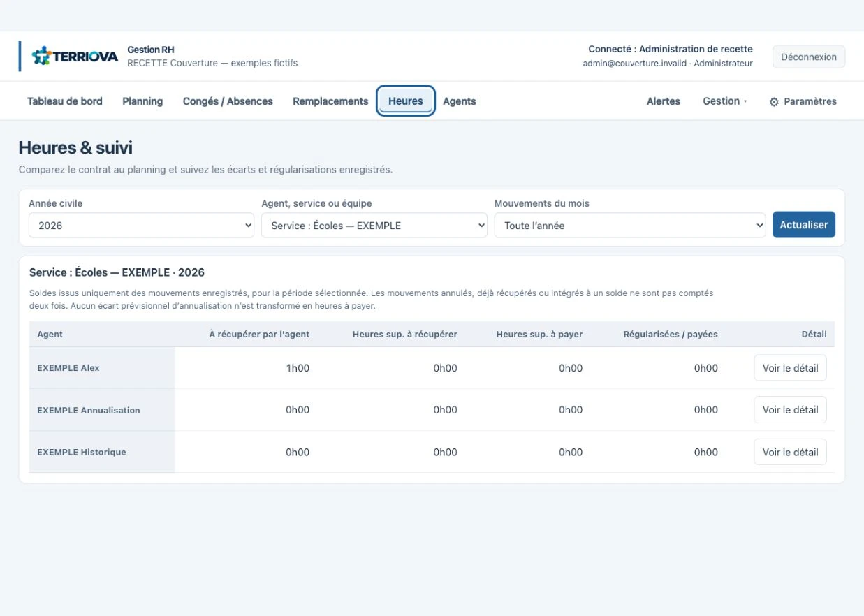
Task: Click the Actualiser button
Action: click(804, 225)
